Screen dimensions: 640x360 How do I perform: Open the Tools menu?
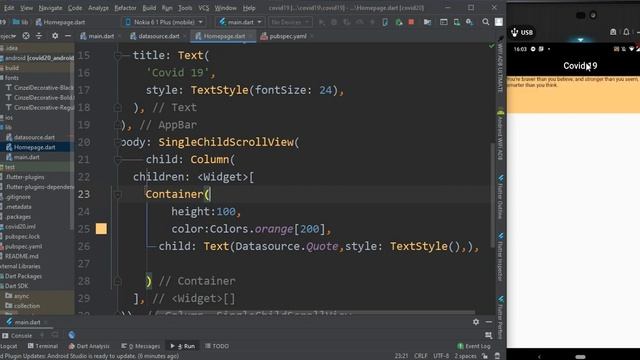(x=185, y=8)
